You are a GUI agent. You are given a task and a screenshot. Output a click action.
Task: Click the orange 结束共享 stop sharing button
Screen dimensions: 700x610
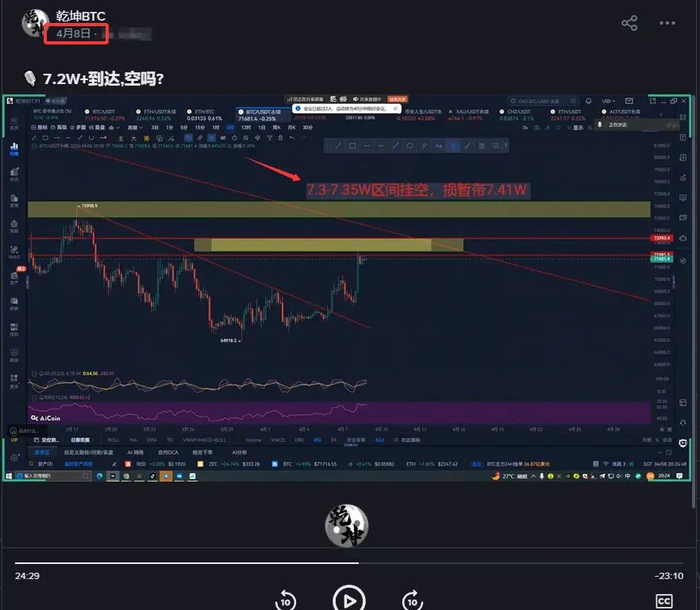[397, 99]
